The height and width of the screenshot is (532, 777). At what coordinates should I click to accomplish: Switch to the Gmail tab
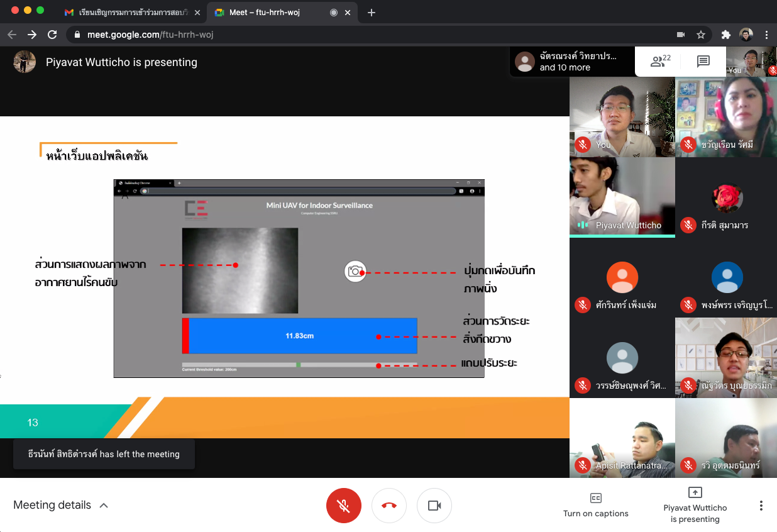tap(131, 12)
